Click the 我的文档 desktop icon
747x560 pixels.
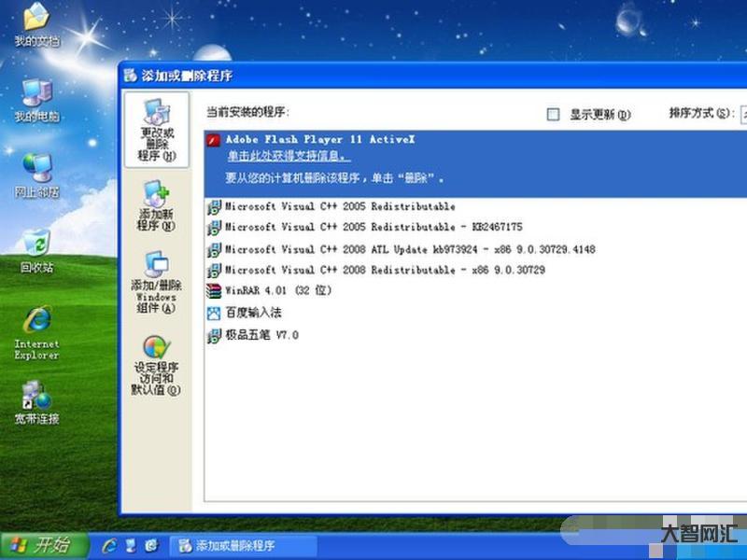36,25
